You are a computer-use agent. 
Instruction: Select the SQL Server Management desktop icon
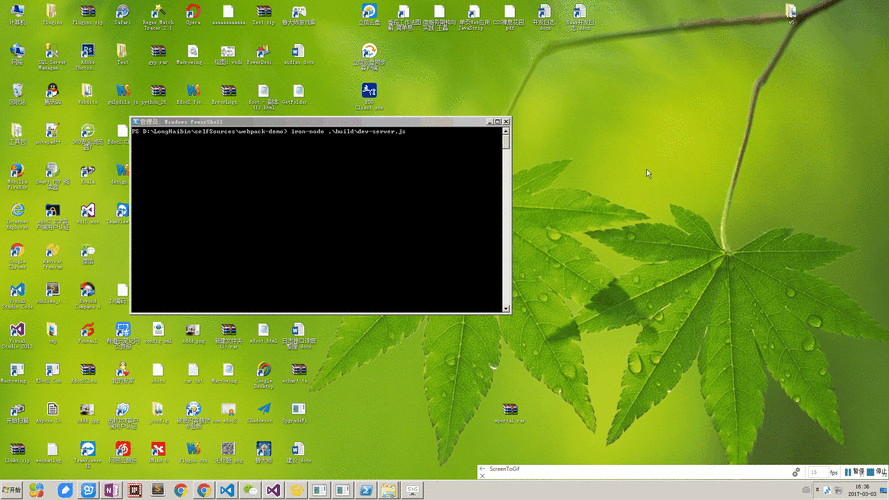point(52,52)
